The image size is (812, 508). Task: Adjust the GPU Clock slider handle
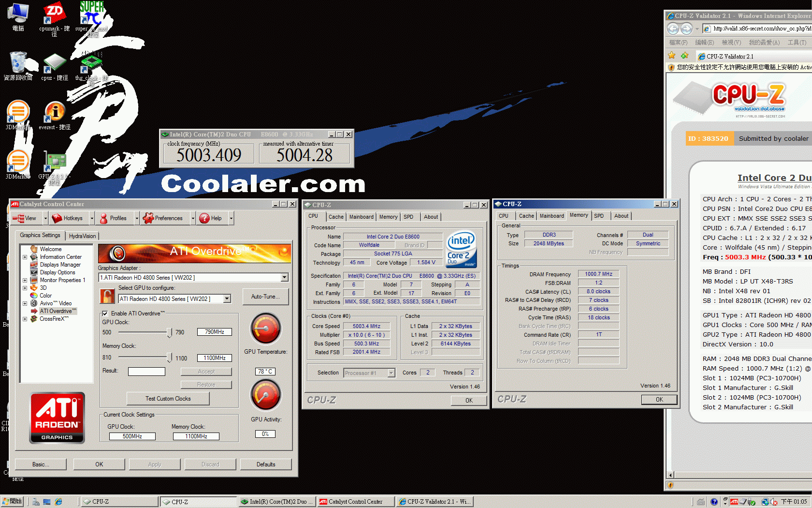tap(169, 332)
